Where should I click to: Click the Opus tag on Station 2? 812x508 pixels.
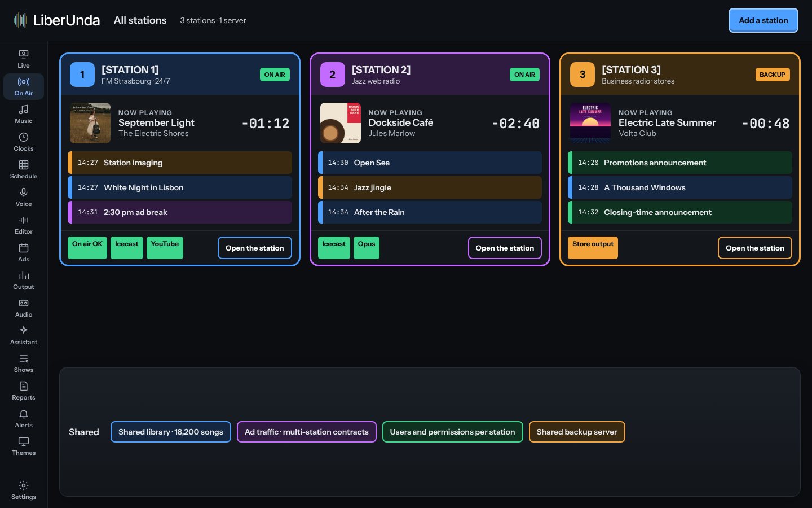tap(367, 248)
